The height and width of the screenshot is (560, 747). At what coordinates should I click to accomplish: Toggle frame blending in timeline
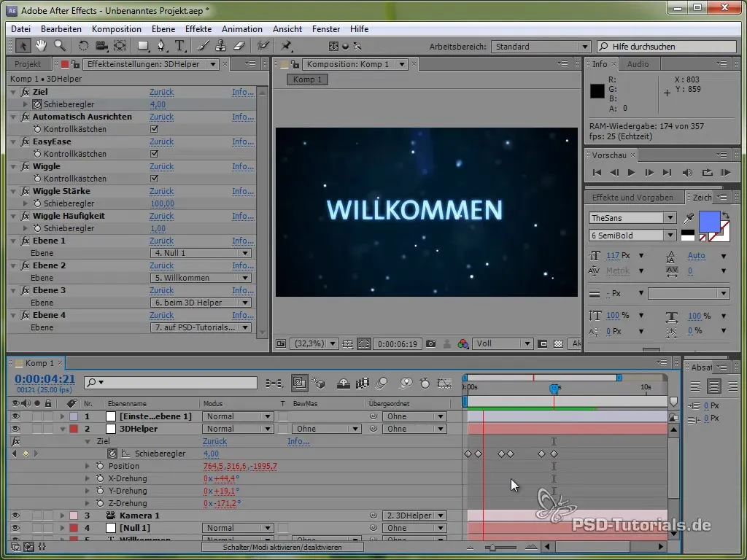pos(363,384)
